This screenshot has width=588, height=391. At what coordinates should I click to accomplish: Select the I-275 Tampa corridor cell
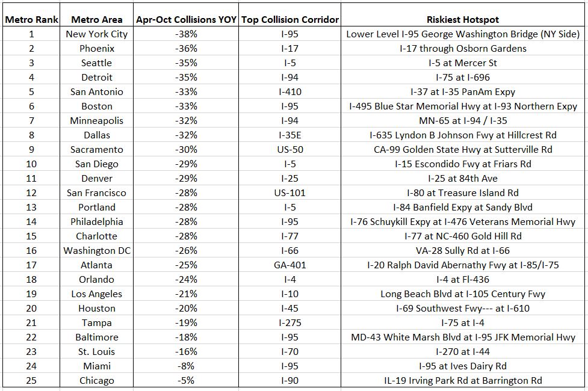tap(290, 323)
